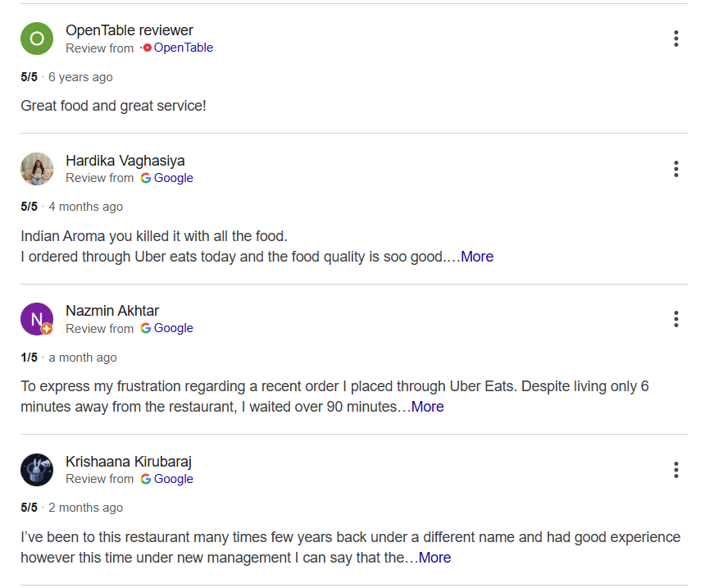Click the name Krishaana Kirubaraj
Viewport: 723px width, 588px height.
[128, 461]
